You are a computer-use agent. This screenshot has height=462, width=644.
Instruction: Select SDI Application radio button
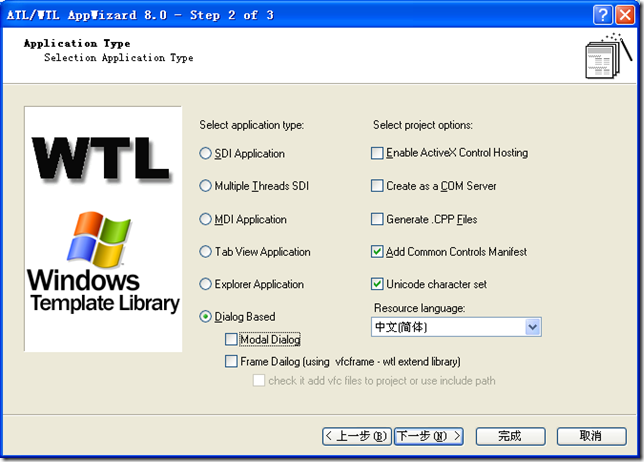click(x=205, y=154)
